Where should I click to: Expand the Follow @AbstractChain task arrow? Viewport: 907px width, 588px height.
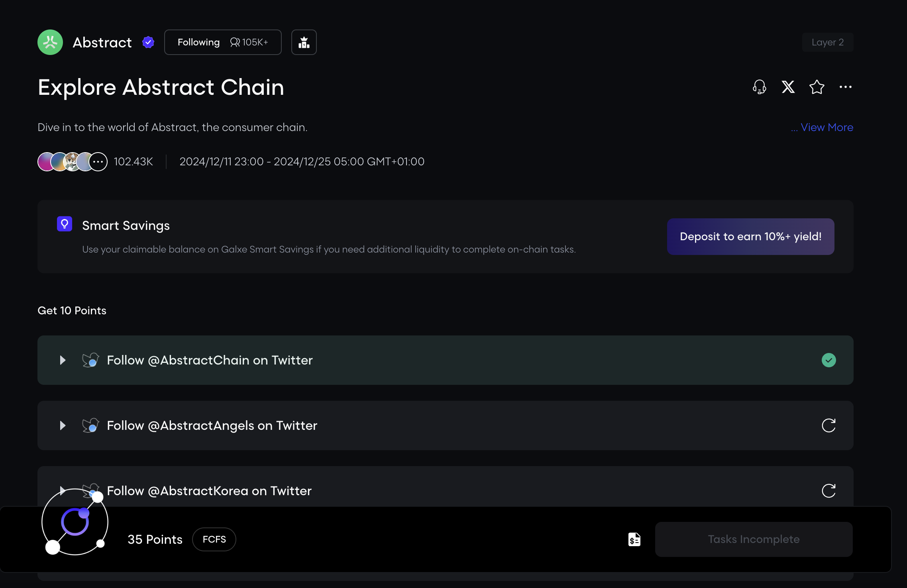[x=63, y=360]
